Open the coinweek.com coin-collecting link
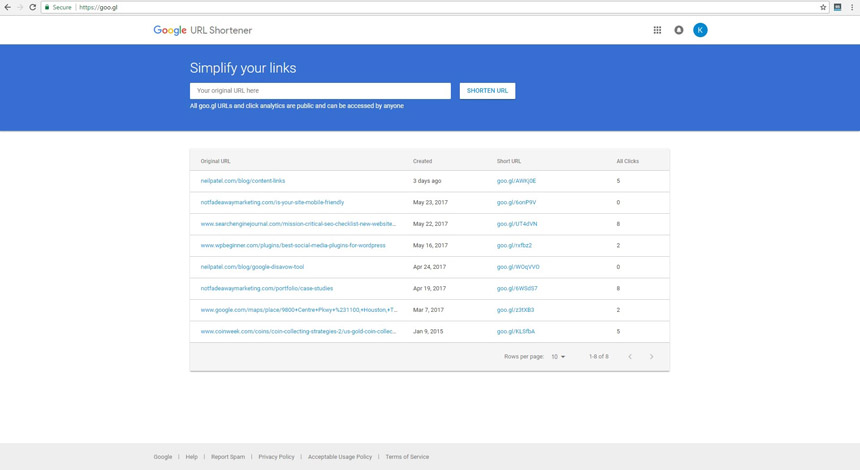The width and height of the screenshot is (860, 470). 298,331
